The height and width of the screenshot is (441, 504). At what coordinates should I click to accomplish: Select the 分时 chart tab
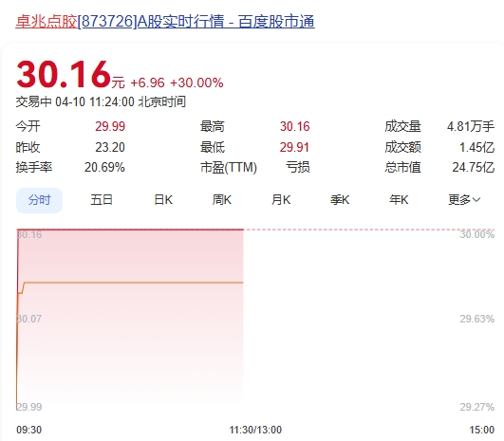(x=39, y=200)
